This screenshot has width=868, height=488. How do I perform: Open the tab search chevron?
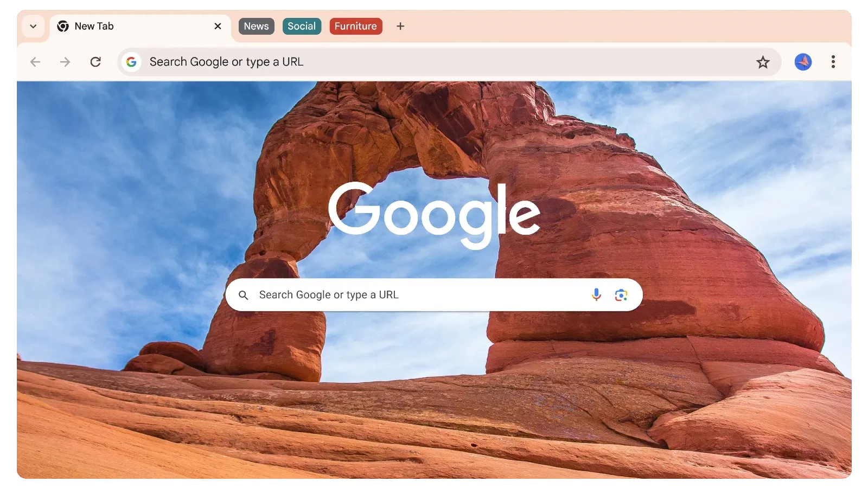click(x=33, y=26)
